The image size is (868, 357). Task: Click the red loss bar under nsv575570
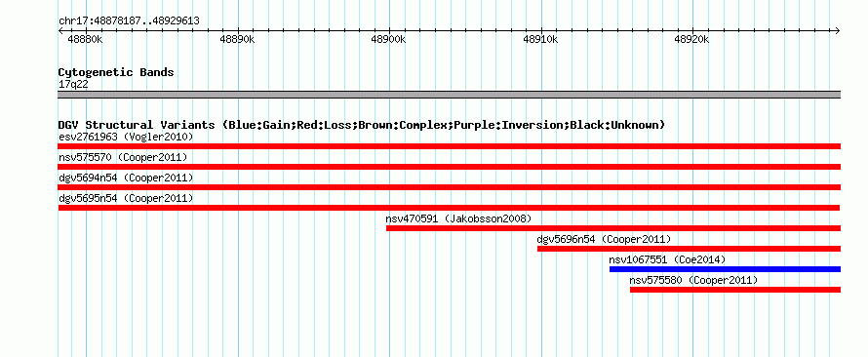pos(449,167)
